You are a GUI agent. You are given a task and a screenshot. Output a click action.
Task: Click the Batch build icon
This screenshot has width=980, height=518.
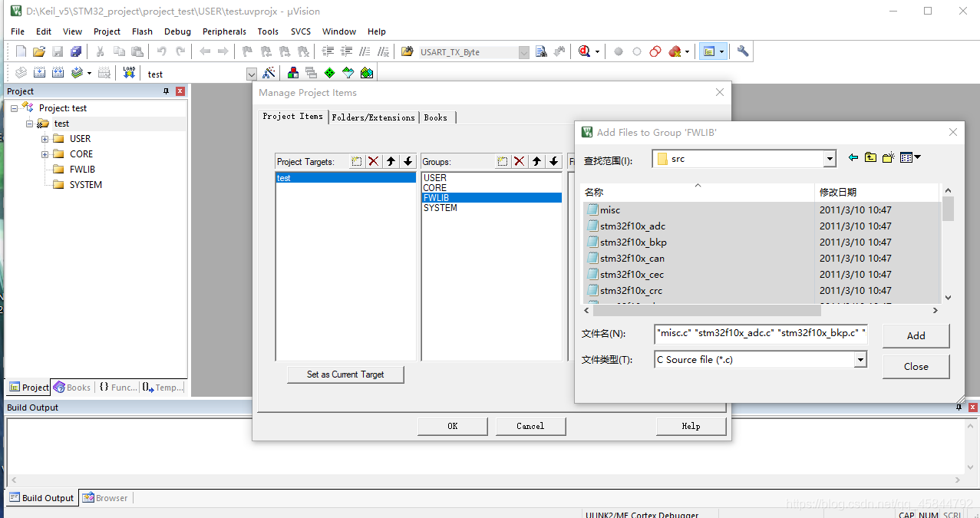pos(77,73)
